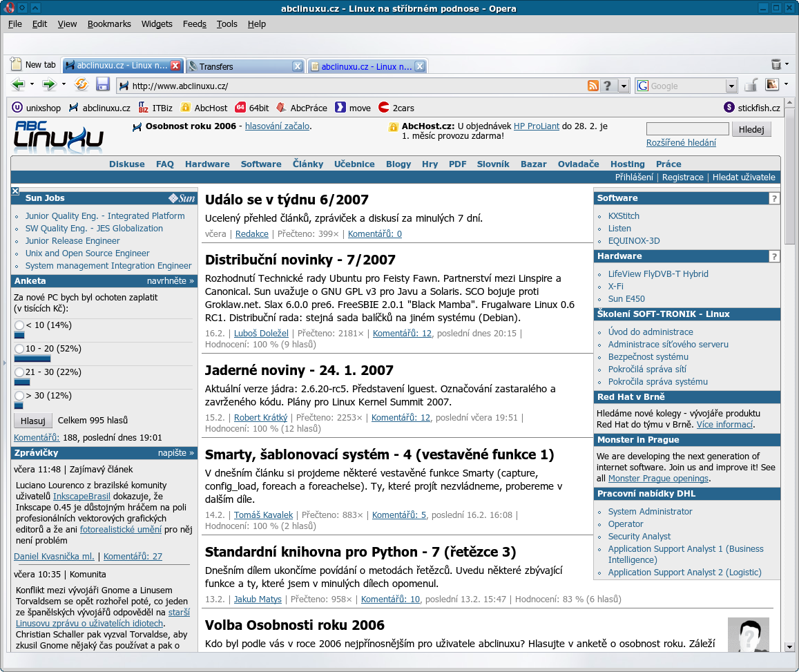Click the orange RSS feed icon in address bar

593,86
